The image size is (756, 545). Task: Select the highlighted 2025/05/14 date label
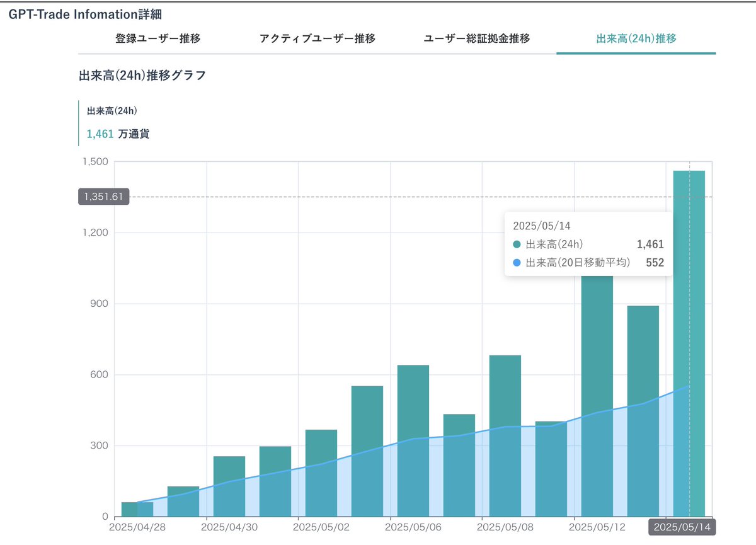(x=682, y=527)
